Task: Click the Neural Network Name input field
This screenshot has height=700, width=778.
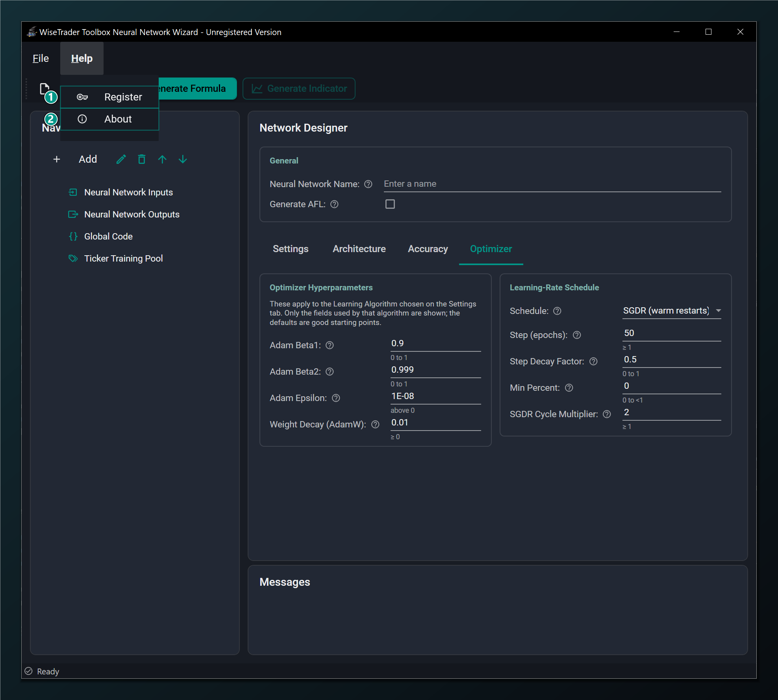Action: point(552,184)
